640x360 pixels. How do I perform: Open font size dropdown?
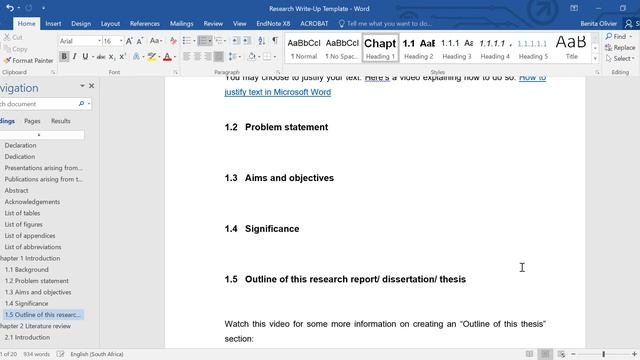click(121, 41)
